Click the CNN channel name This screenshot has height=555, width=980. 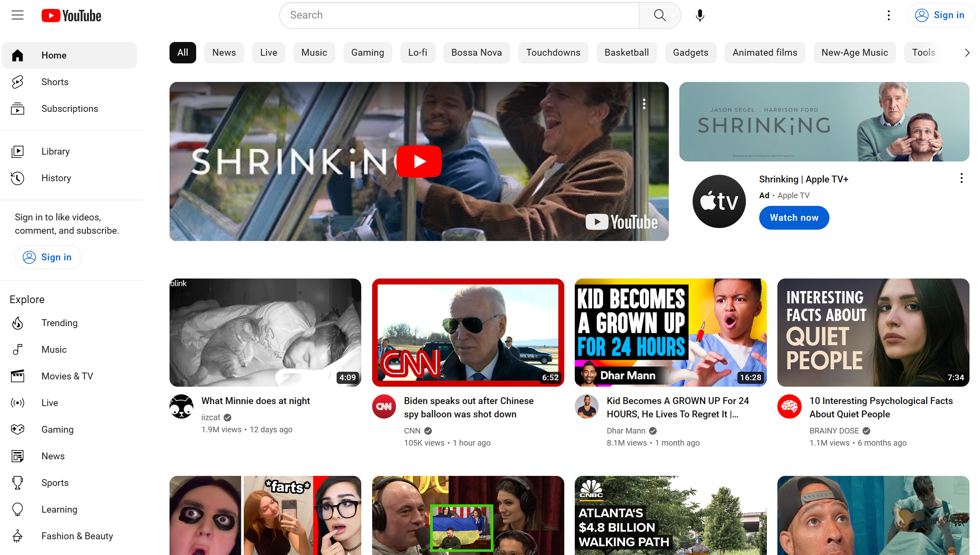tap(412, 431)
